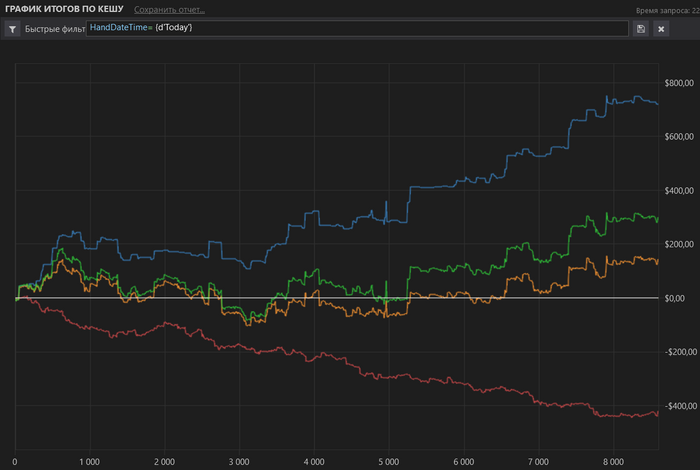Click the Быстрые фильт label
700x470 pixels.
[55, 29]
